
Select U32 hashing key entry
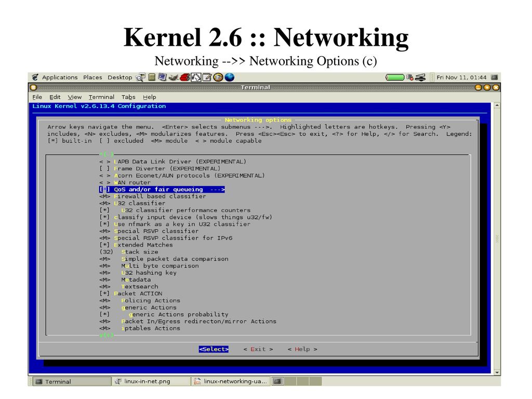pos(138,273)
